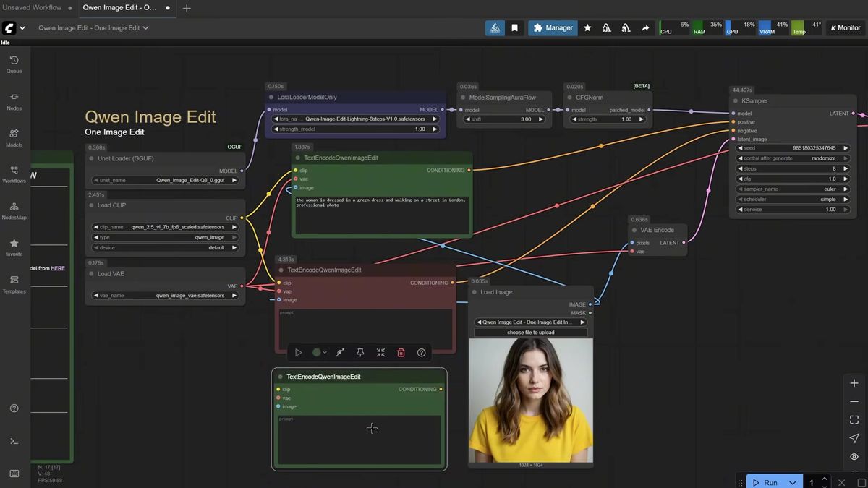Zoom in the canvas with plus icon
The image size is (868, 488).
point(854,383)
